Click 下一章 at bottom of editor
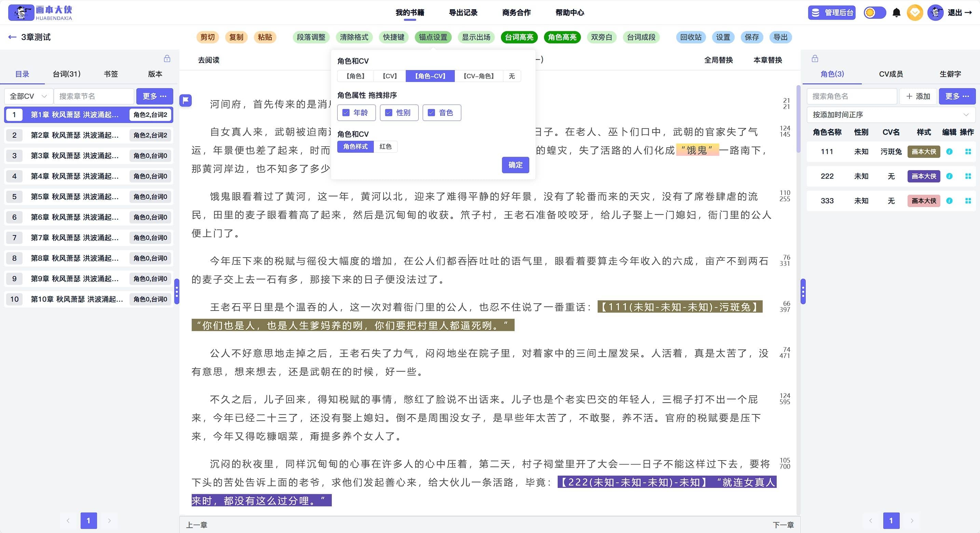980x533 pixels. point(783,525)
